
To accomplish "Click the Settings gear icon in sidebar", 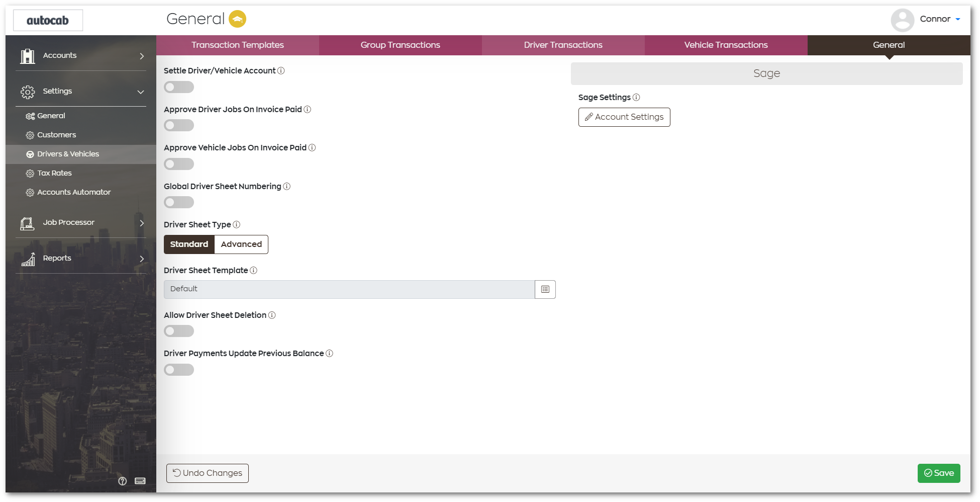I will (x=28, y=92).
